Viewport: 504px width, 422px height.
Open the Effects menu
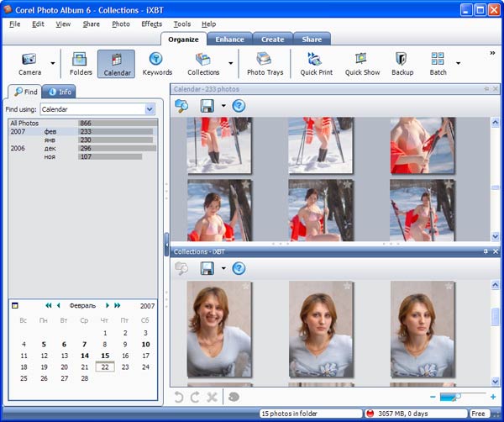pyautogui.click(x=152, y=24)
